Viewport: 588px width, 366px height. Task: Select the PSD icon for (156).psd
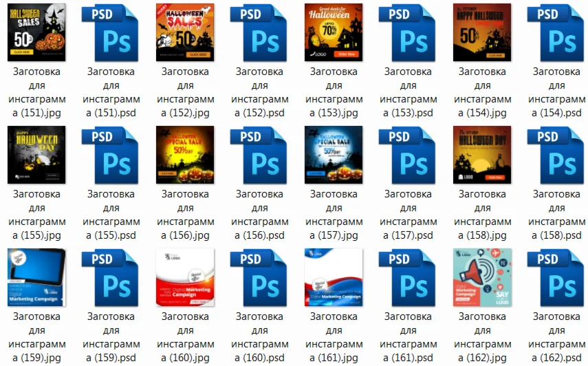[x=259, y=155]
